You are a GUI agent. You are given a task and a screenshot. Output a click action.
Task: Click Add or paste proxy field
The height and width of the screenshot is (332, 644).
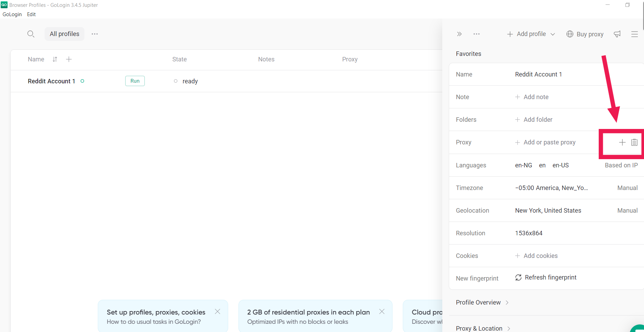[546, 142]
